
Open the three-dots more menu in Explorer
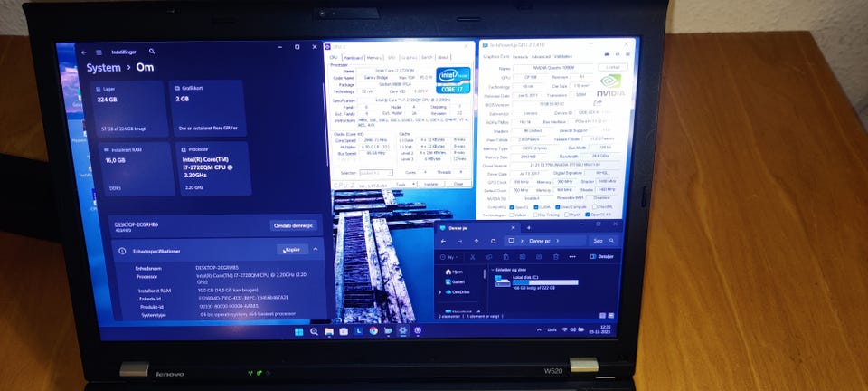[x=572, y=257]
